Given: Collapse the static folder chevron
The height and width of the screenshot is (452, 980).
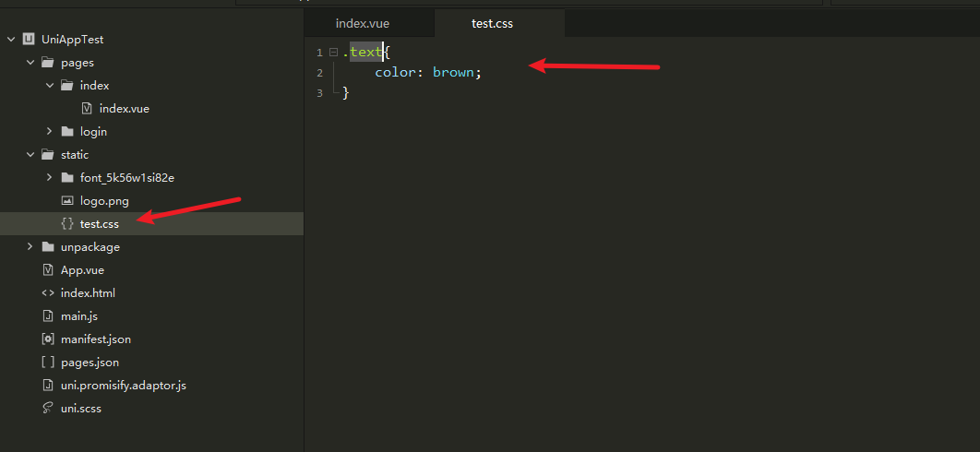Looking at the screenshot, I should pos(30,154).
